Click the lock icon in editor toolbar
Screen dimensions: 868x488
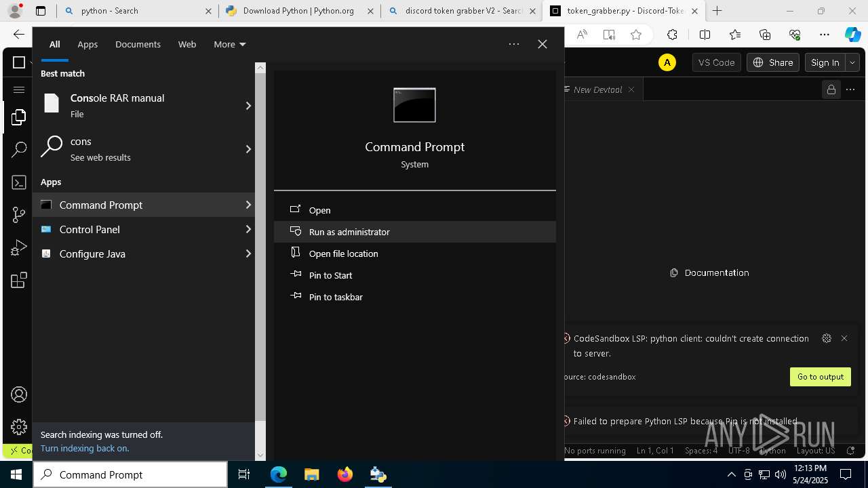tap(831, 89)
